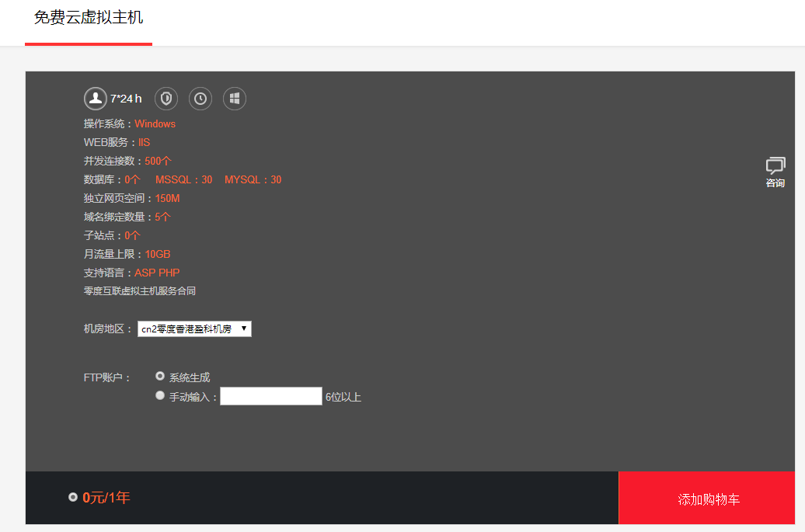Open the 咨询 chat bubble icon
This screenshot has height=532, width=805.
tap(775, 165)
